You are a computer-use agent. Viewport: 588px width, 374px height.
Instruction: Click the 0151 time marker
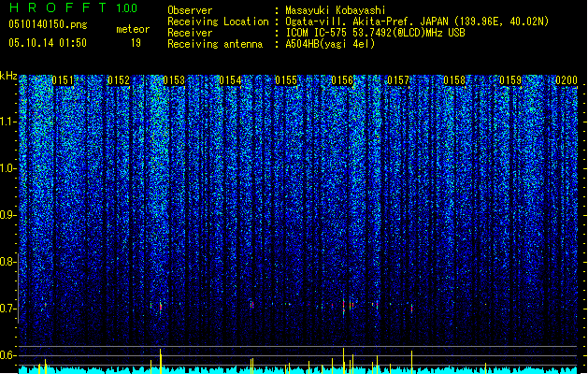point(63,80)
